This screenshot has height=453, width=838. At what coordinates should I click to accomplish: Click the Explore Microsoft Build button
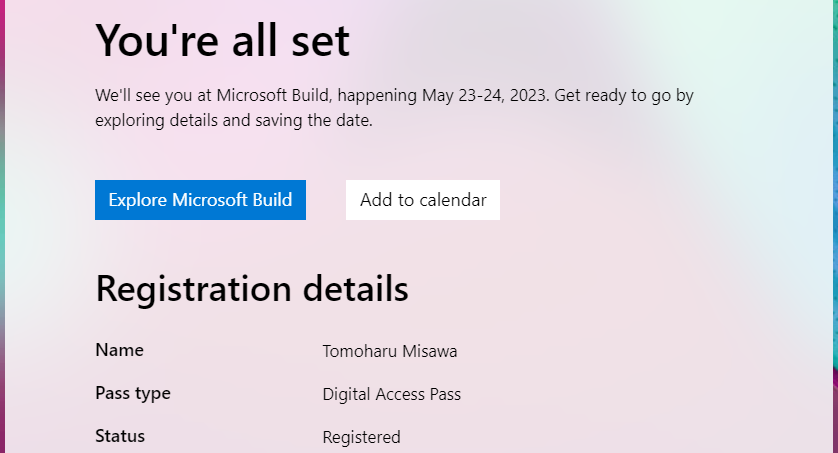click(x=200, y=200)
